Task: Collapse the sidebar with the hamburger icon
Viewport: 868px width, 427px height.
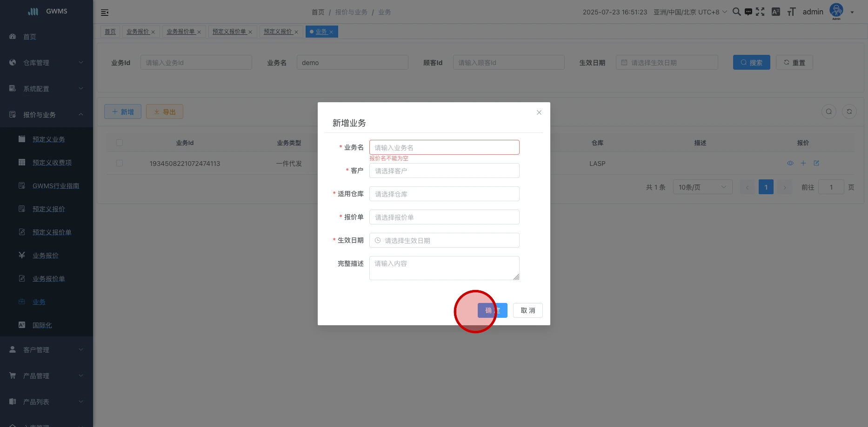Action: coord(105,13)
